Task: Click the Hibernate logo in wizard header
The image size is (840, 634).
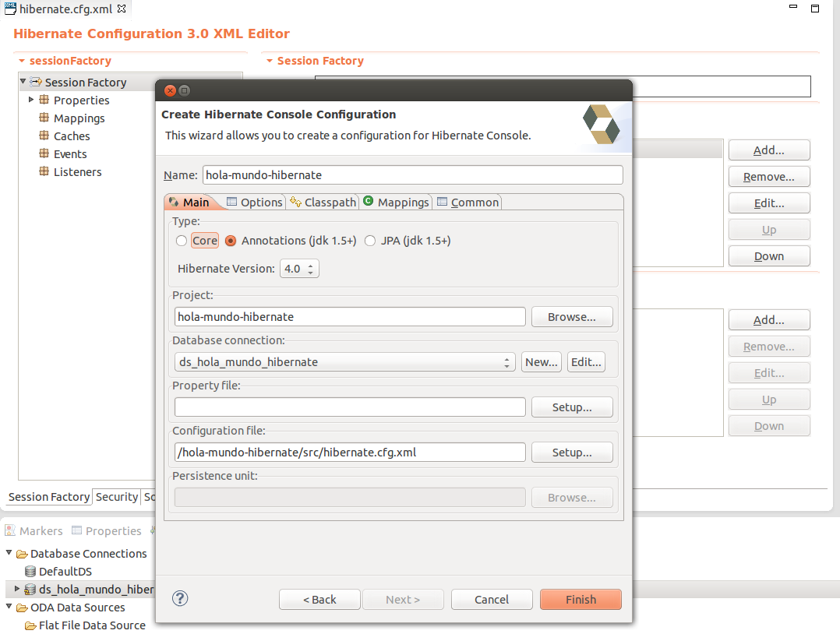Action: click(x=601, y=125)
